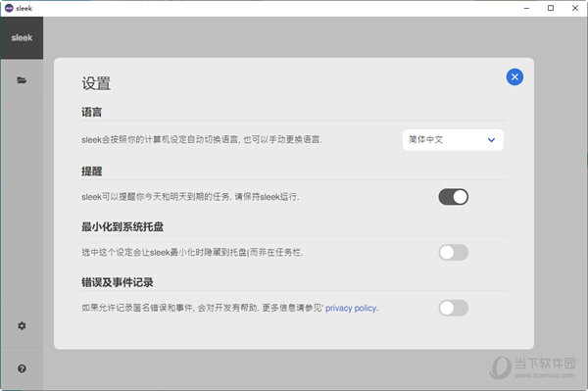
Task: Enable the 最小化到系统托盘 toggle
Action: [x=454, y=252]
